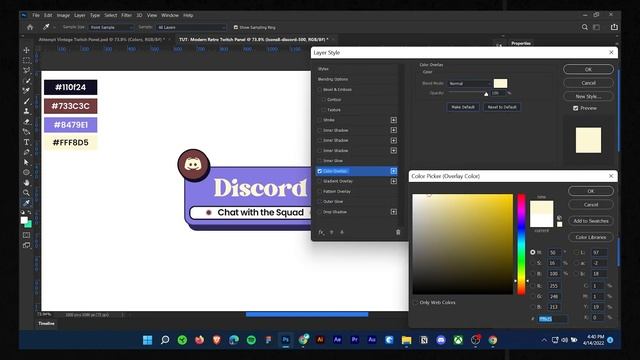Enable Gradient Overlay checkbox
Screen dimensions: 640x360
pos(320,181)
